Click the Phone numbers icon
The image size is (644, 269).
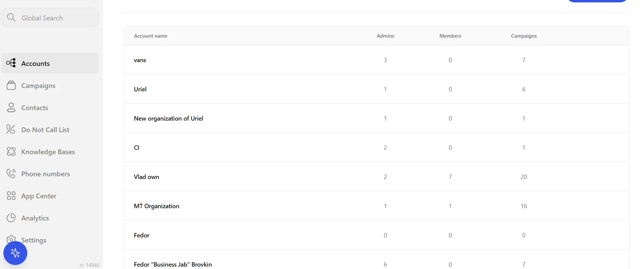11,174
